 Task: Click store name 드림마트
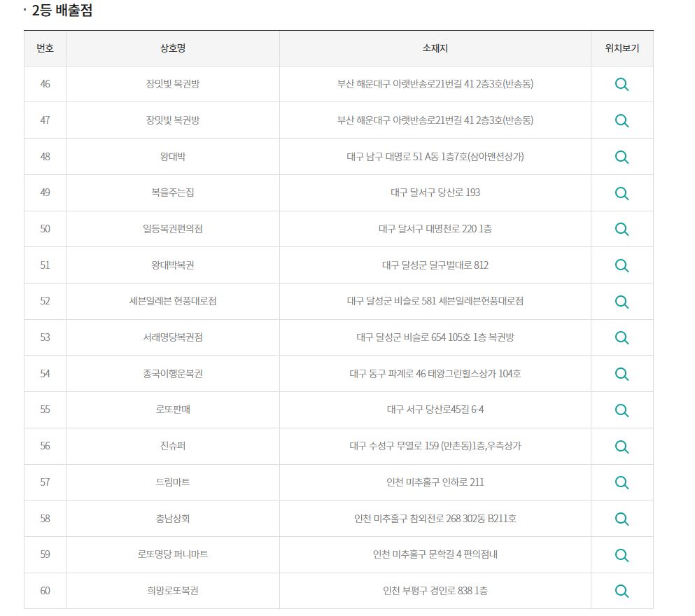point(173,482)
